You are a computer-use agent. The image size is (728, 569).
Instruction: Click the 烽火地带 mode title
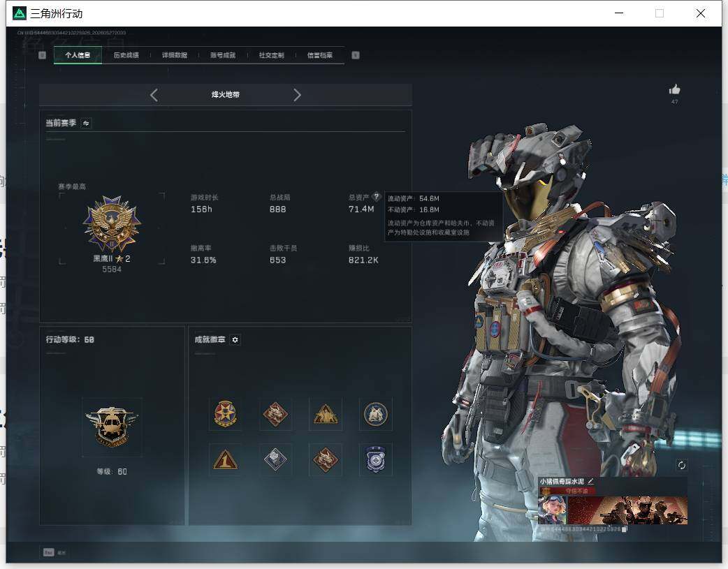click(226, 95)
